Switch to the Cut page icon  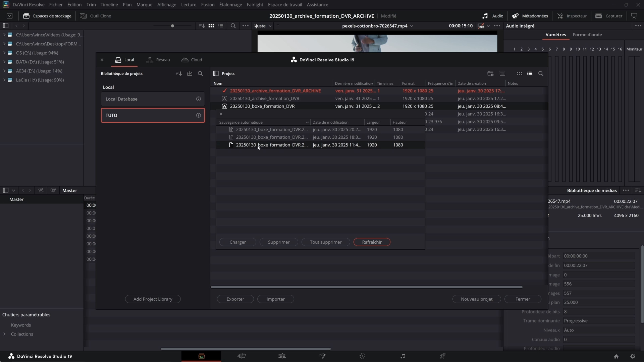coord(241,356)
